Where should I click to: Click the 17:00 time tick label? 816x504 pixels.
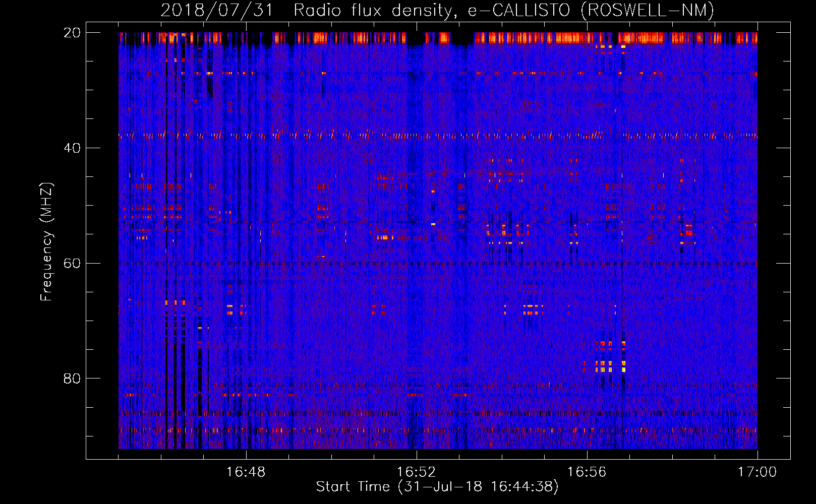[x=757, y=472]
